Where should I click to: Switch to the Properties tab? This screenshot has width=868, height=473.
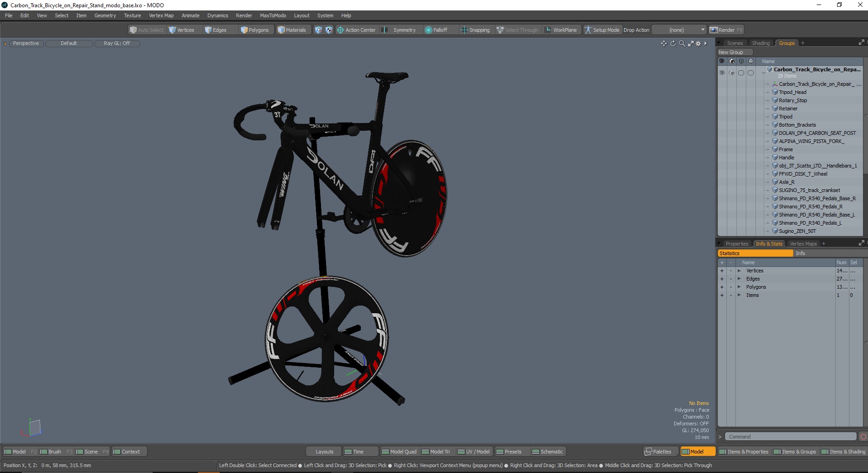click(736, 244)
